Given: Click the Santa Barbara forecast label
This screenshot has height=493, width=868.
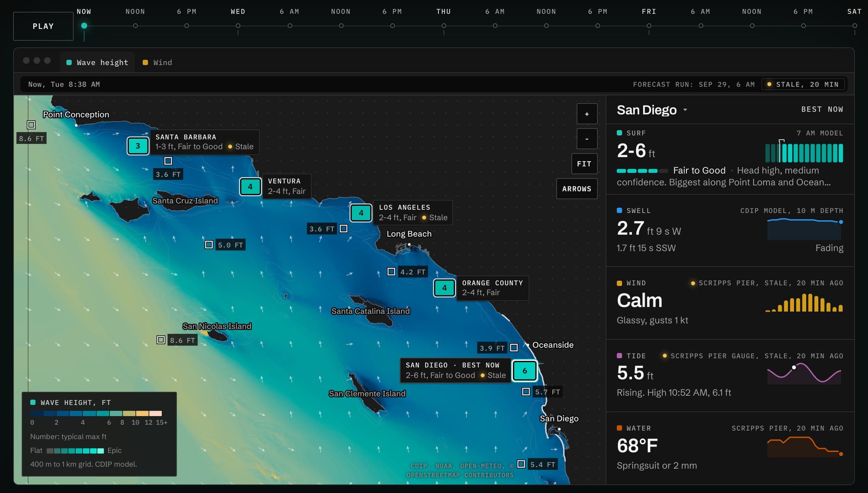Looking at the screenshot, I should pos(204,142).
